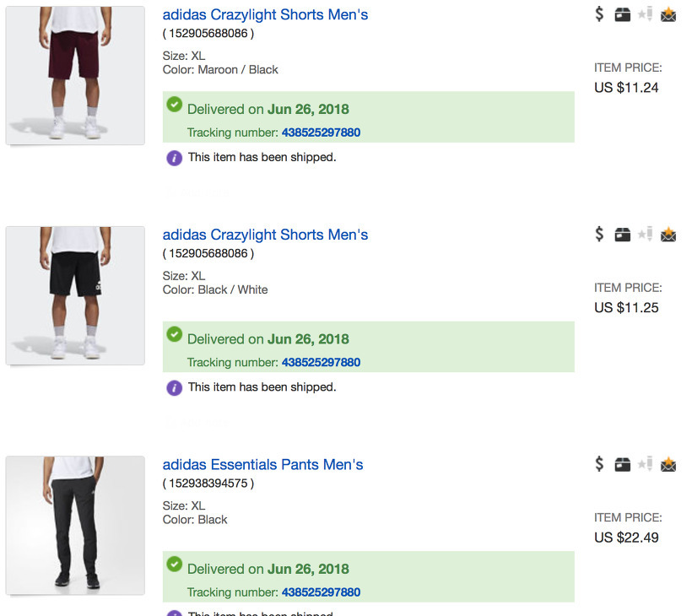Click the black shorts product thumbnail

click(x=75, y=295)
